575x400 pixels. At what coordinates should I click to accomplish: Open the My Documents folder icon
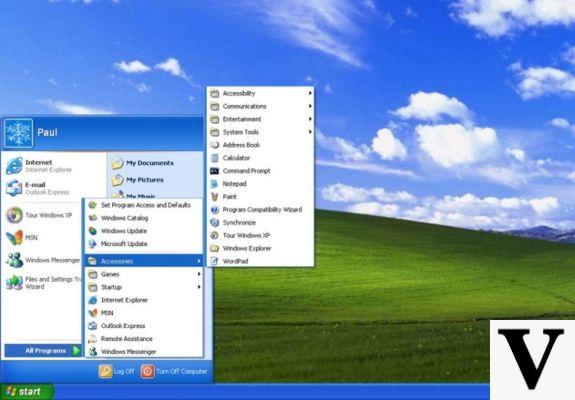117,163
